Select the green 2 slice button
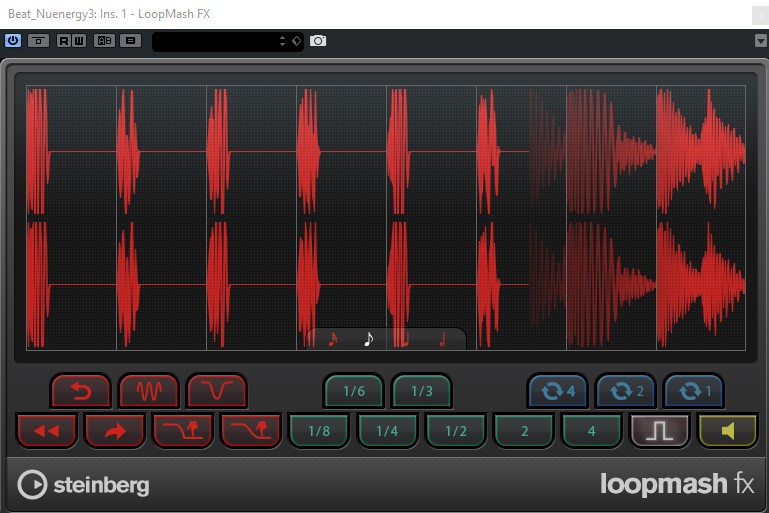The width and height of the screenshot is (769, 513). coord(524,431)
